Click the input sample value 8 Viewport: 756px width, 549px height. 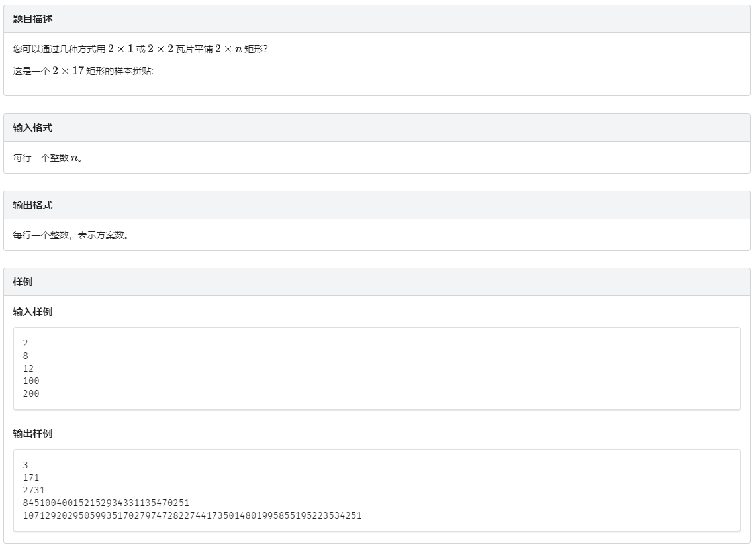[26, 356]
